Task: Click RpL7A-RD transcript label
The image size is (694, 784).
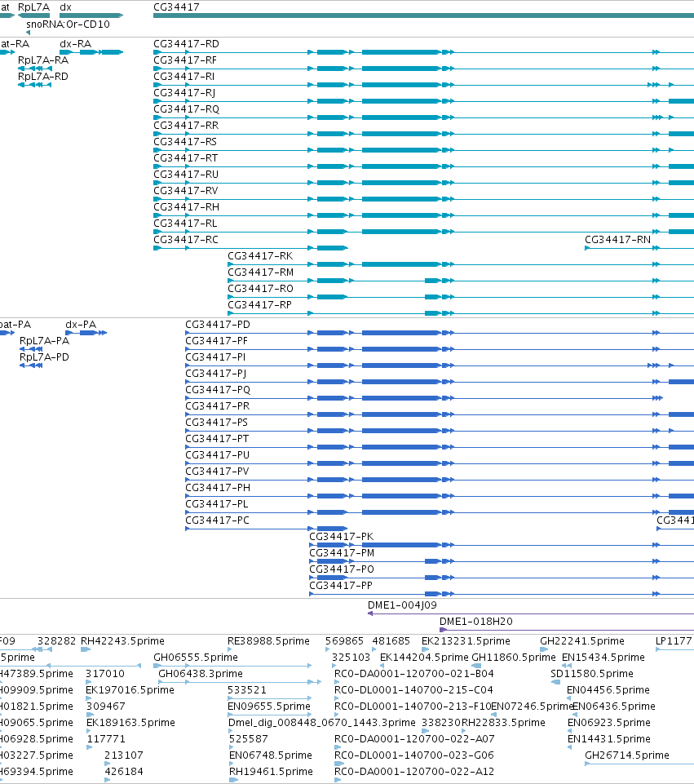Action: click(x=43, y=77)
